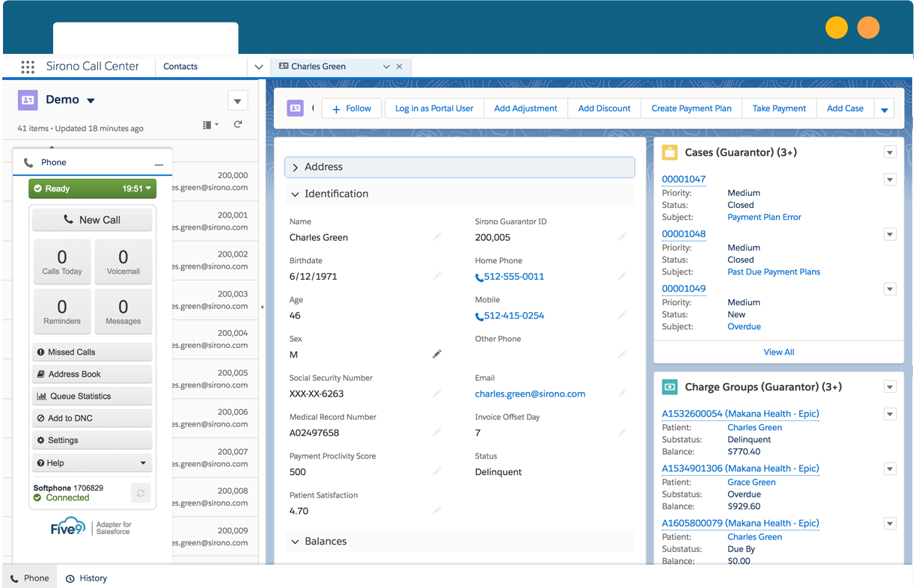
Task: Click the contact record header icon
Action: pos(296,108)
